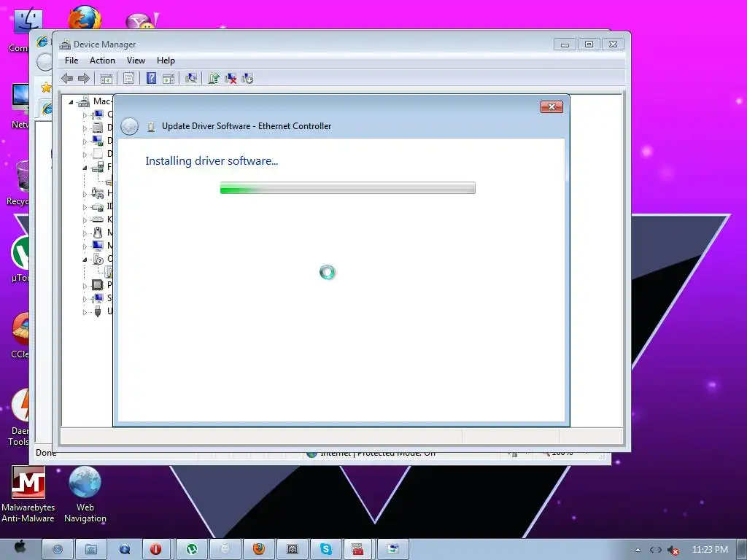Open the file explorer taskbar icon
Screen dimensions: 747x560
91,549
